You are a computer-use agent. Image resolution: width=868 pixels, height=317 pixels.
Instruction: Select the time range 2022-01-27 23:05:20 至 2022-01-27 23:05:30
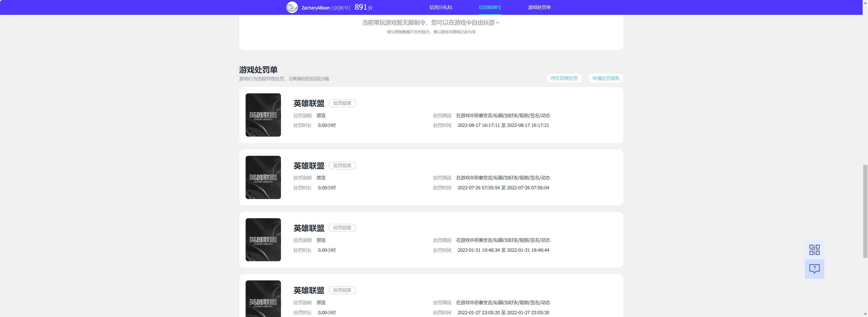click(503, 313)
